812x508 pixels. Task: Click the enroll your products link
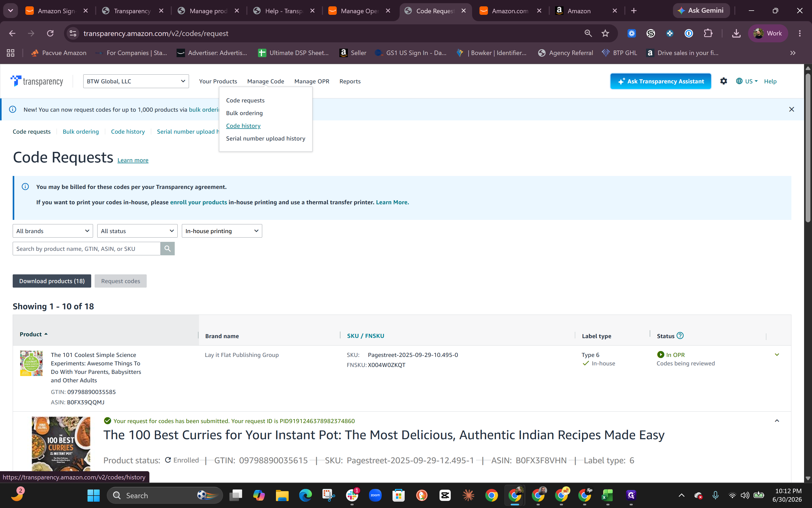(x=198, y=202)
